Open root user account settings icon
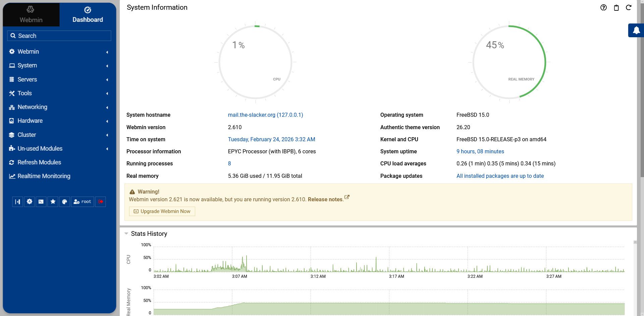644x316 pixels. tap(82, 202)
